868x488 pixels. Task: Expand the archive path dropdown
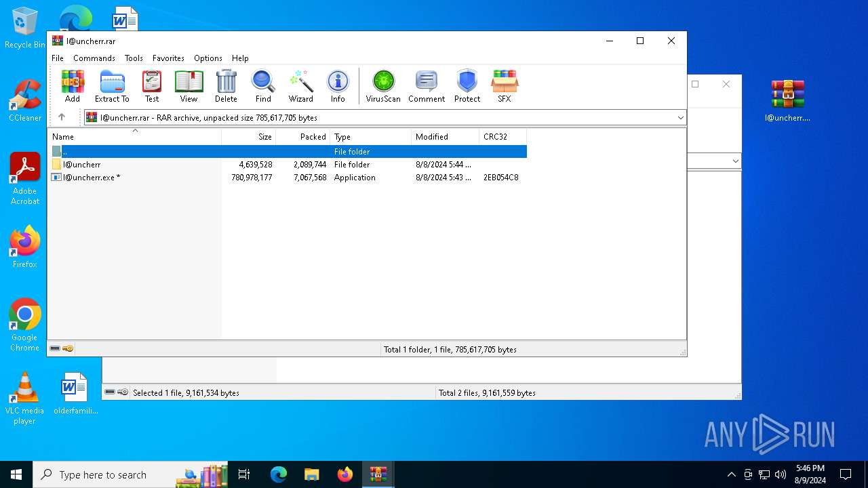point(680,118)
